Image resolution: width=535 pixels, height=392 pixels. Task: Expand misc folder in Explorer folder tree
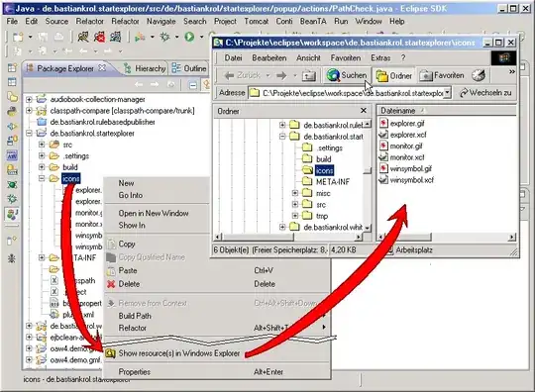(295, 193)
